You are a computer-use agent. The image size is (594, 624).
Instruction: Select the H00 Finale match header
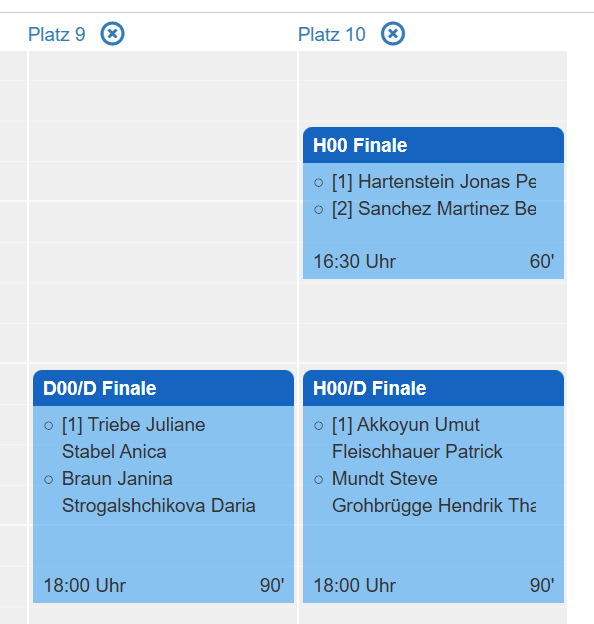(433, 145)
